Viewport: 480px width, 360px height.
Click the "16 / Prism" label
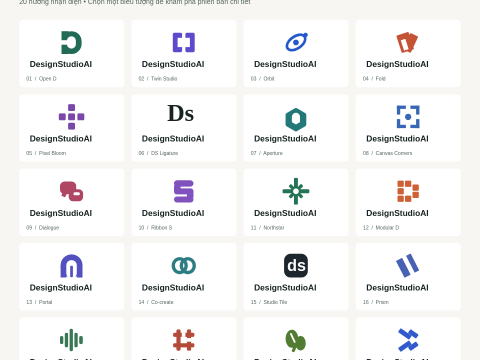376,302
